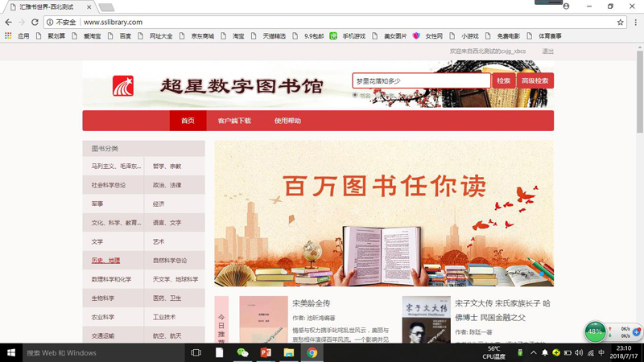Screen dimensions: 644x362
Task: Open 客户端下载 navigation tab
Action: point(234,121)
